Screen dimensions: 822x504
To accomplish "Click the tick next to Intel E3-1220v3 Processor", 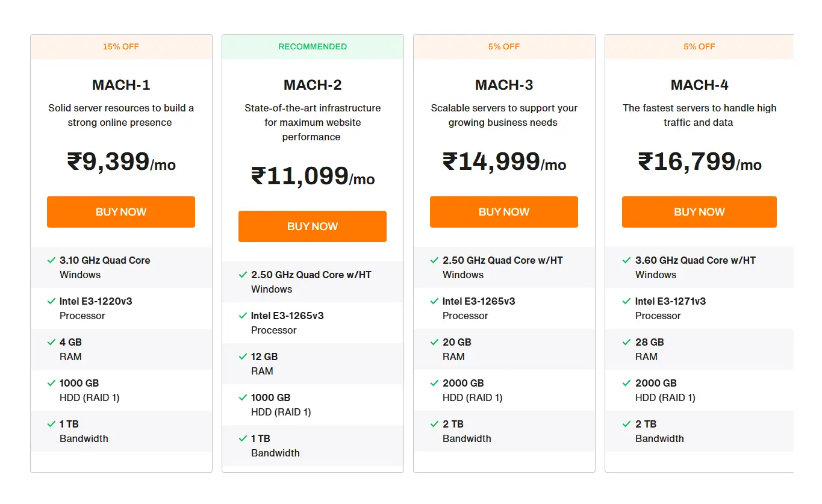I will 51,301.
